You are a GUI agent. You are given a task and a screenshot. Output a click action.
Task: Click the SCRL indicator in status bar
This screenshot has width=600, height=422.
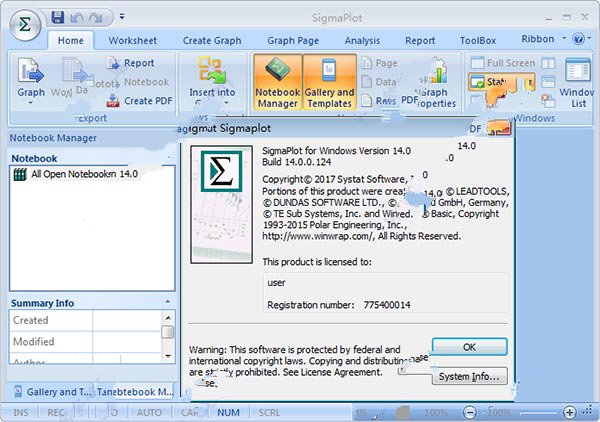pyautogui.click(x=269, y=413)
